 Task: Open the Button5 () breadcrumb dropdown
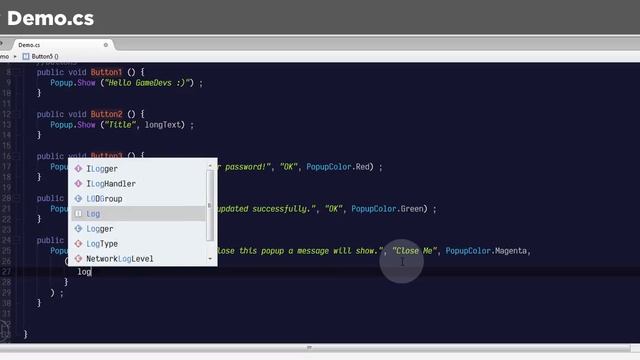coord(45,56)
